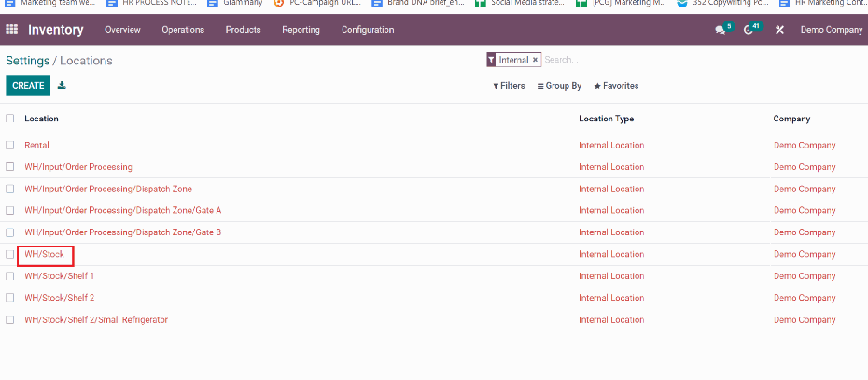The height and width of the screenshot is (380, 868).
Task: Select all locations header checkbox
Action: (10, 119)
